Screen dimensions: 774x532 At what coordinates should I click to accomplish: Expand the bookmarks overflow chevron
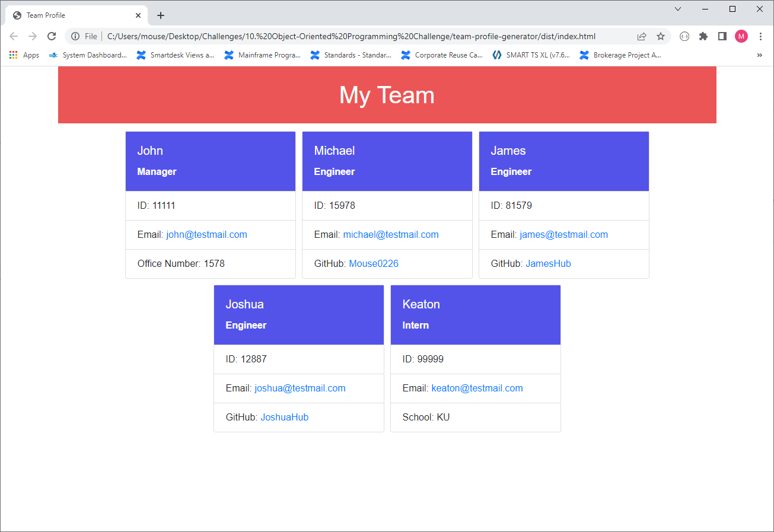760,55
